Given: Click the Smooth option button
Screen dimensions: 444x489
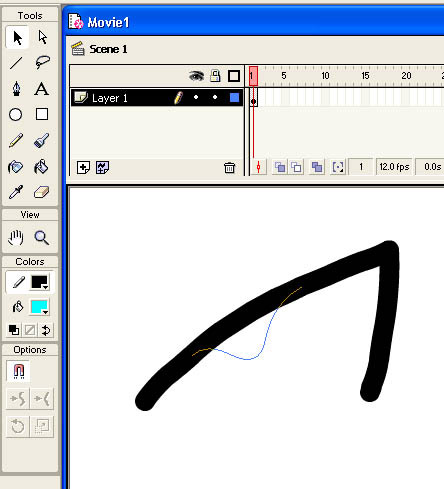Looking at the screenshot, I should click(18, 398).
